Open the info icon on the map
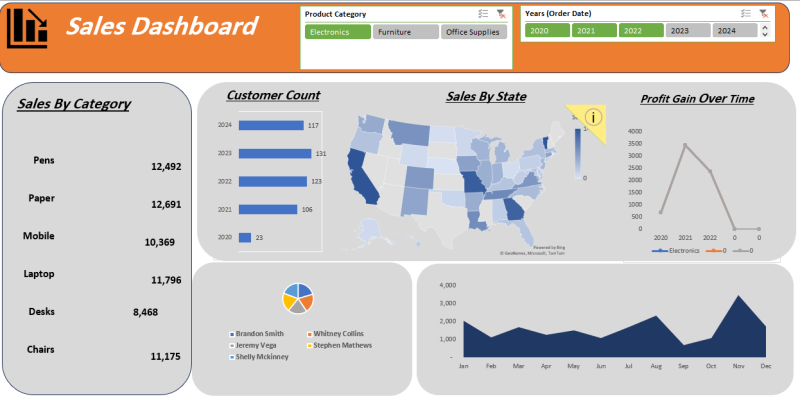Viewport: 800px width, 399px height. [593, 117]
